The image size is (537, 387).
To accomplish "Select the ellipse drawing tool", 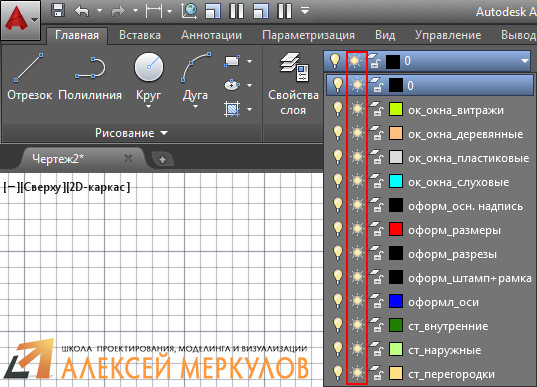I will click(x=232, y=85).
